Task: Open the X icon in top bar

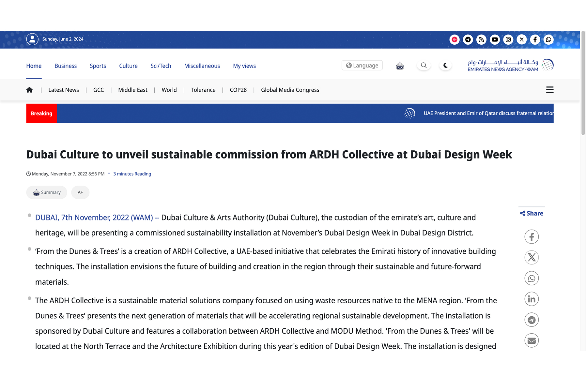Action: (x=522, y=39)
